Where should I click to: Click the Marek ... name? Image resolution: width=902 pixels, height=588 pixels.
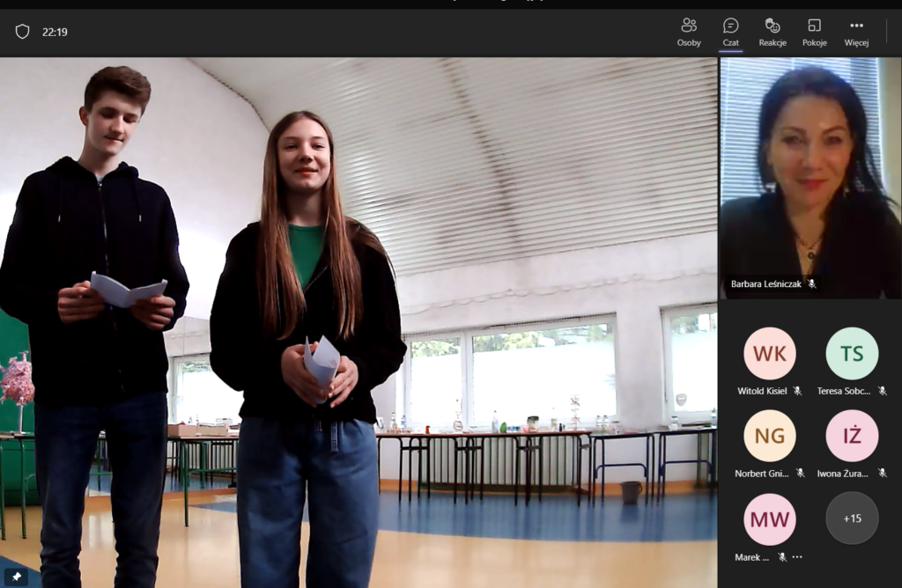(752, 557)
